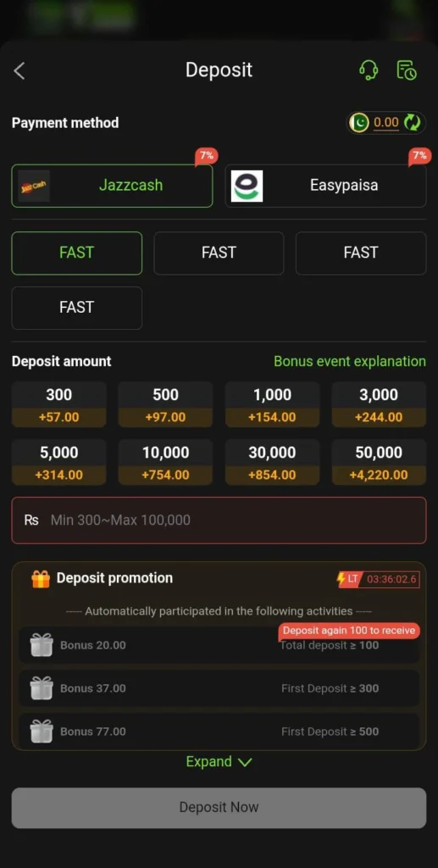Open Bonus event explanation link

pos(350,361)
